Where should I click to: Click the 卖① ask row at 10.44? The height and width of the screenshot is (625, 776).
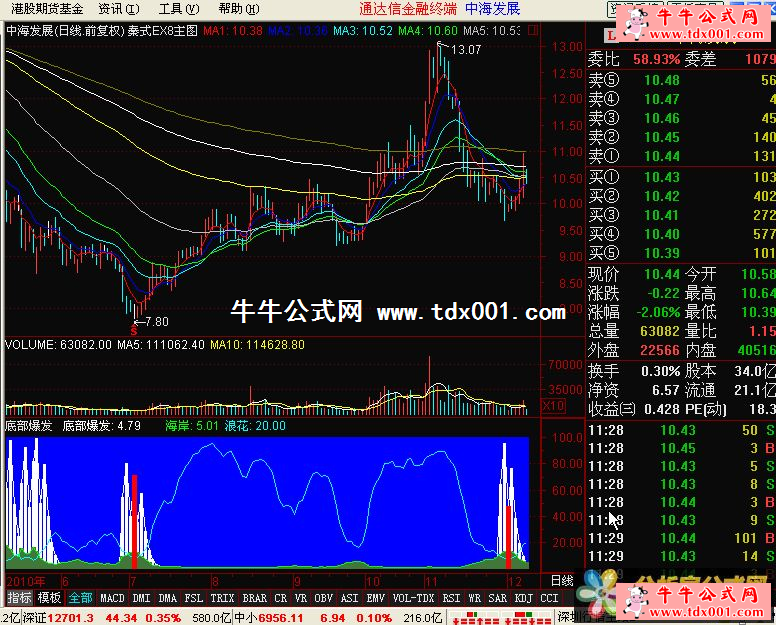[x=681, y=156]
